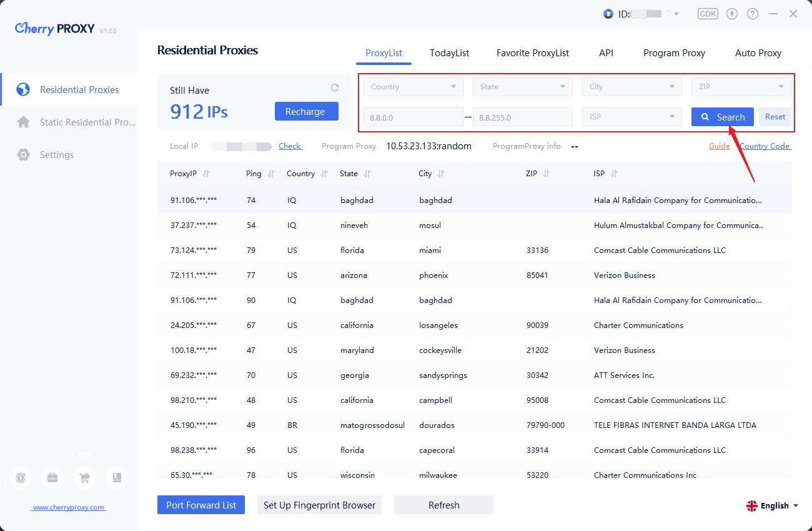Open the Auto Proxy tab
Screen dimensions: 812x531
click(x=758, y=53)
